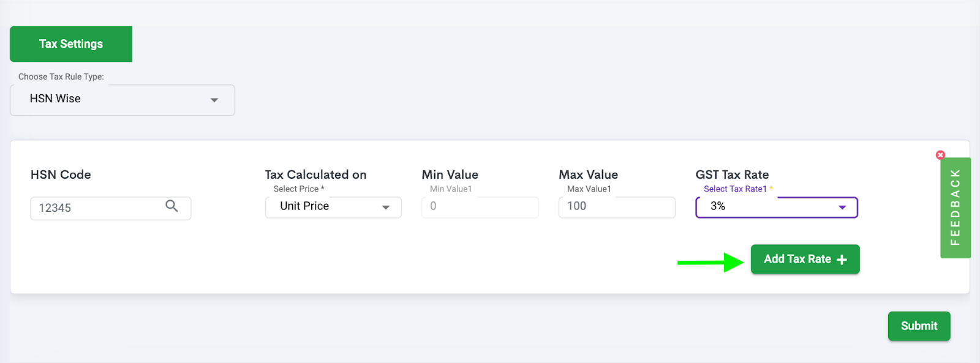Remove tax row with red cross icon
The image size is (980, 363).
(x=940, y=155)
